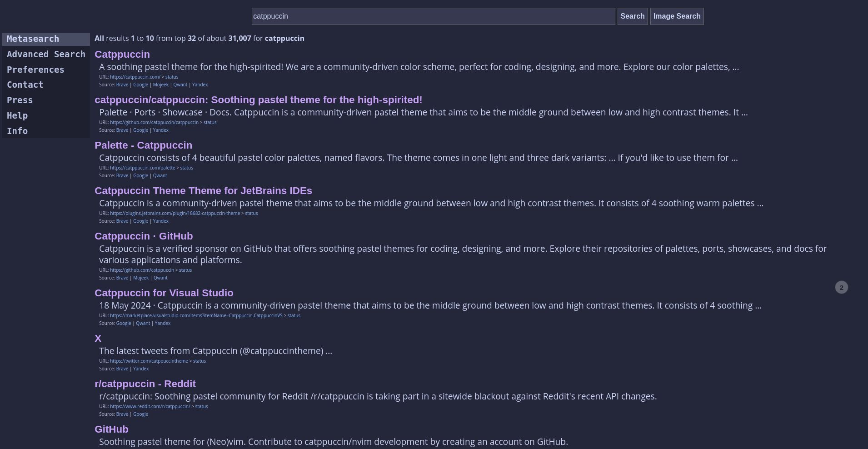The height and width of the screenshot is (449, 868).
Task: Click Qwant source under Visual Studio result
Action: click(143, 323)
